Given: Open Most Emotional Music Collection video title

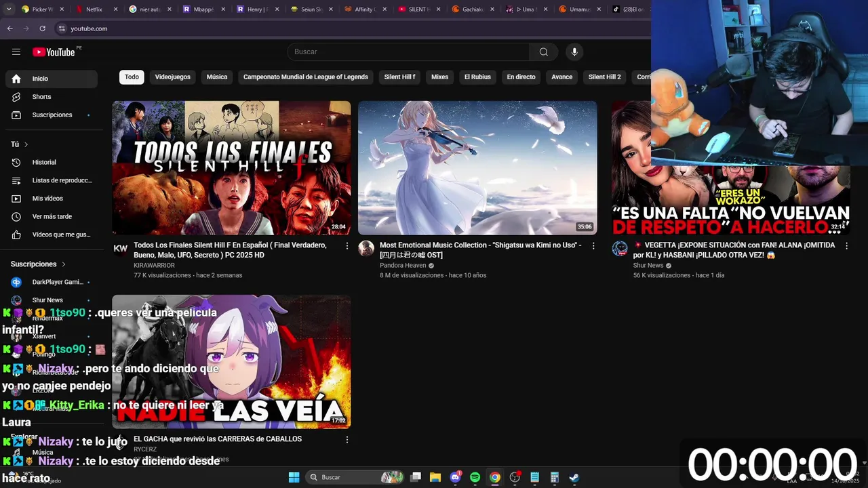Looking at the screenshot, I should 480,250.
